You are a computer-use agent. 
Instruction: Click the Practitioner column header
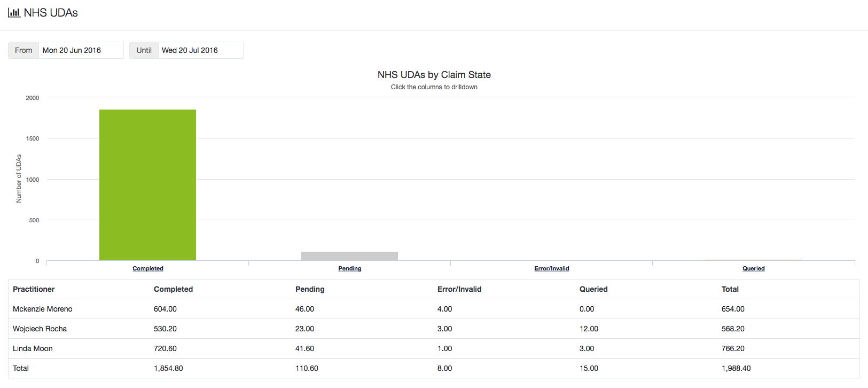(x=34, y=289)
